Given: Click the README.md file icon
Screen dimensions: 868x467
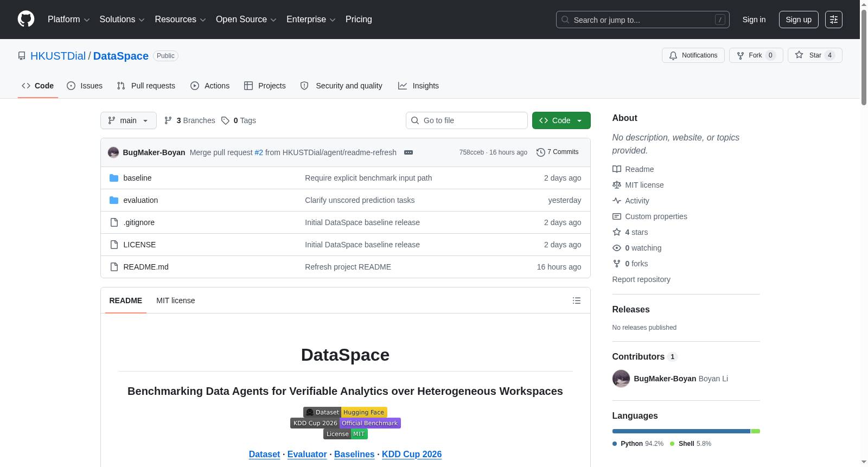Looking at the screenshot, I should (x=114, y=267).
